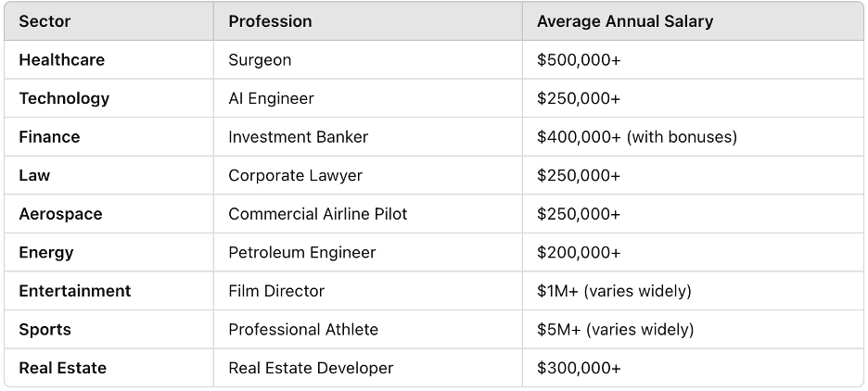
Task: Click the $5M+ (varies widely) cell
Action: pyautogui.click(x=615, y=330)
